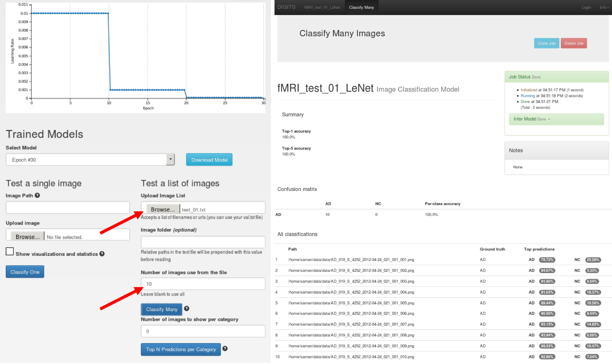Click the 94.67% AD prediction badge
The height and width of the screenshot is (364, 612).
[x=547, y=270]
